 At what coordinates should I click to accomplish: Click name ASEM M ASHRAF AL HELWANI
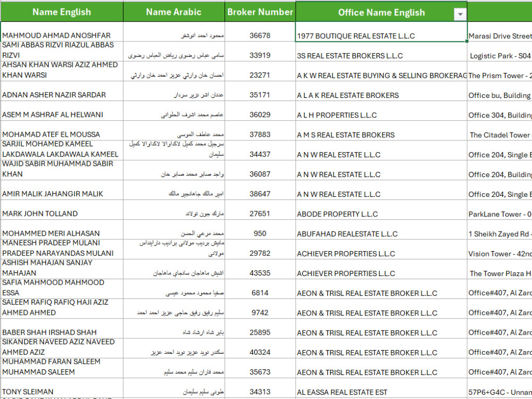pos(62,111)
